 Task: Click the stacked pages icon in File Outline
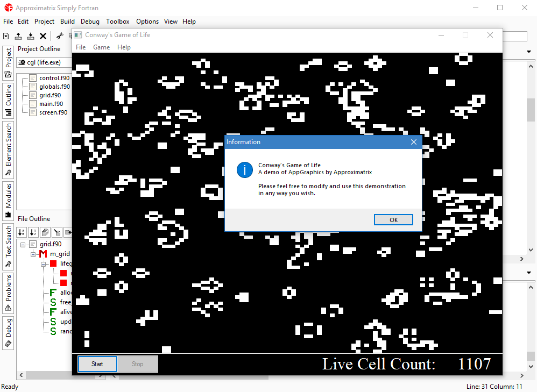click(x=45, y=232)
